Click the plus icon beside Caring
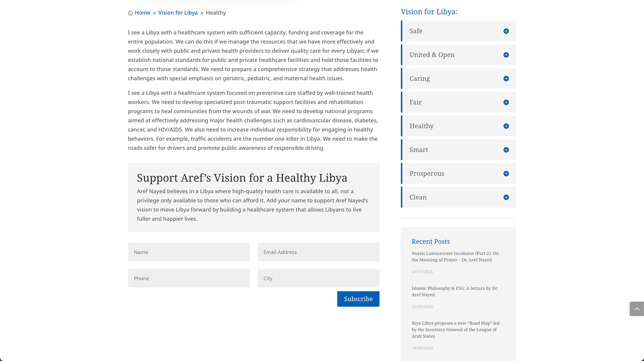The image size is (644, 361). 506,79
